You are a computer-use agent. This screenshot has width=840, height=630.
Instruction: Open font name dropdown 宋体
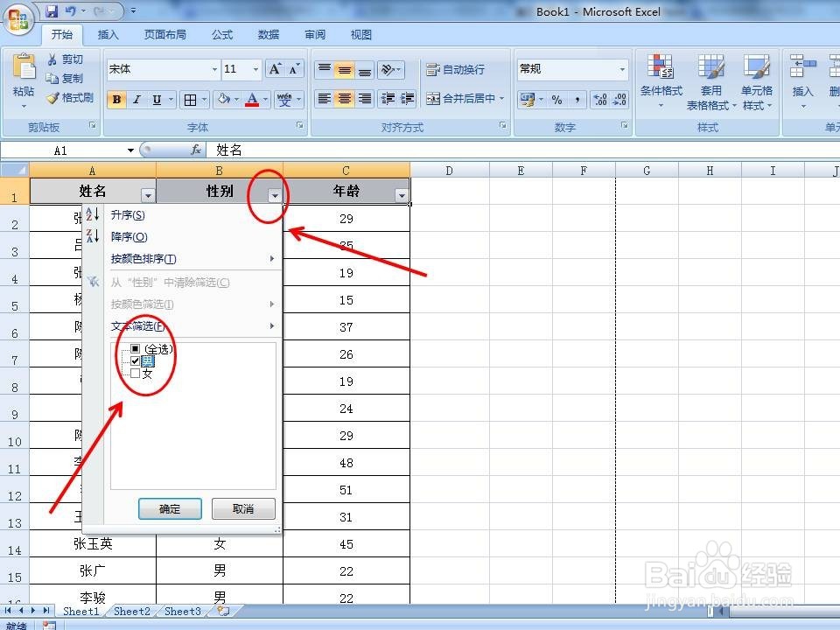tap(214, 70)
